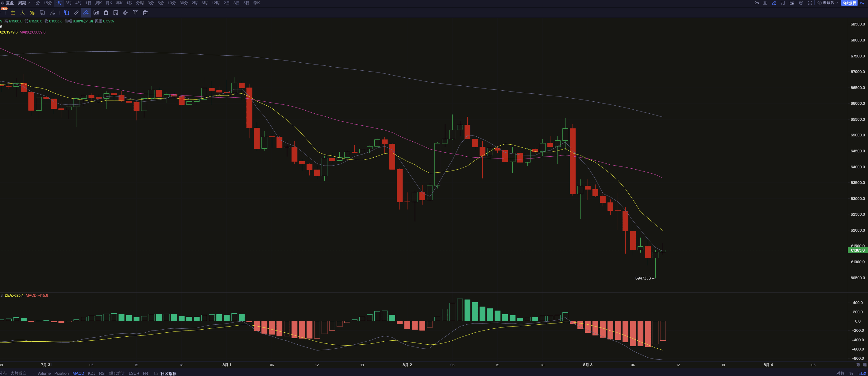
Task: Switch to the 4时 timeframe
Action: tap(78, 3)
